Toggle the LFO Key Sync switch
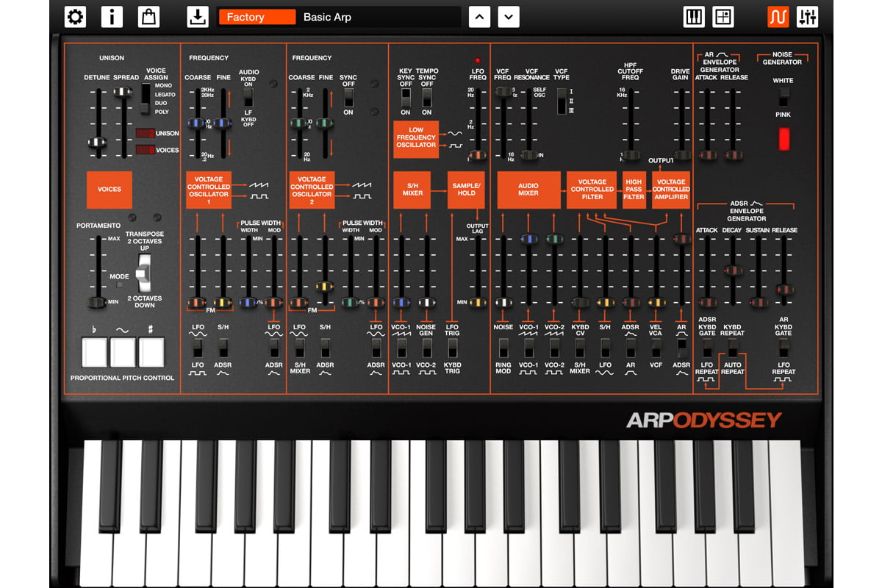 click(x=406, y=98)
